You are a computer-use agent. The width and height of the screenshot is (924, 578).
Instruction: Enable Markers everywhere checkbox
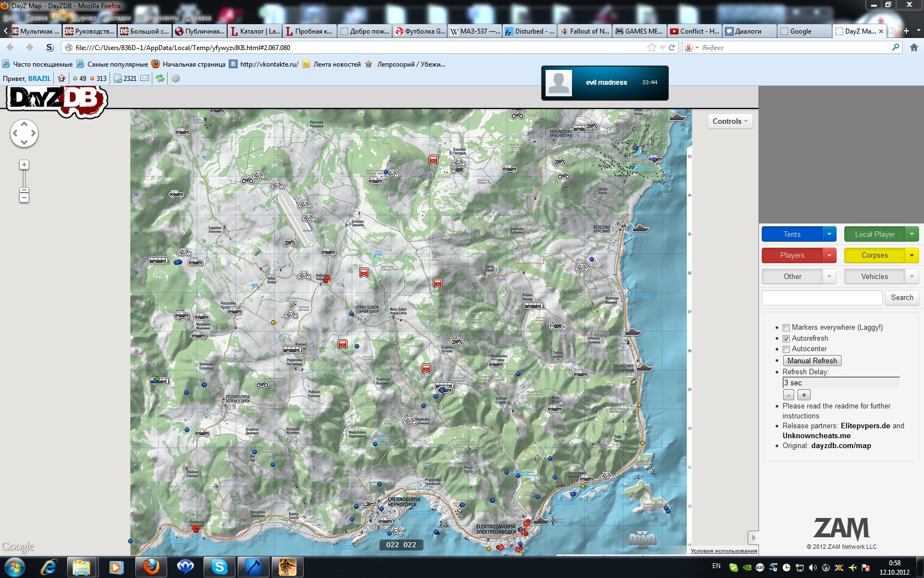[787, 328]
